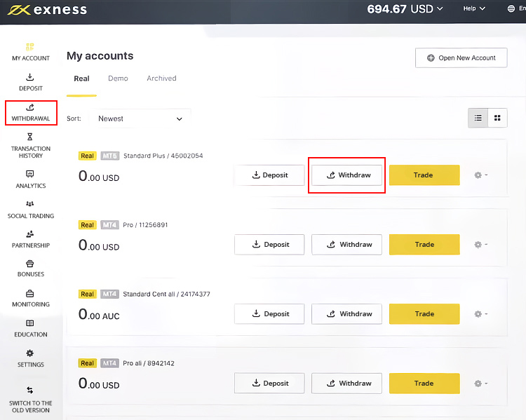This screenshot has height=420, width=526.
Task: Click the Standard Plus / 45002054 label
Action: tap(163, 156)
